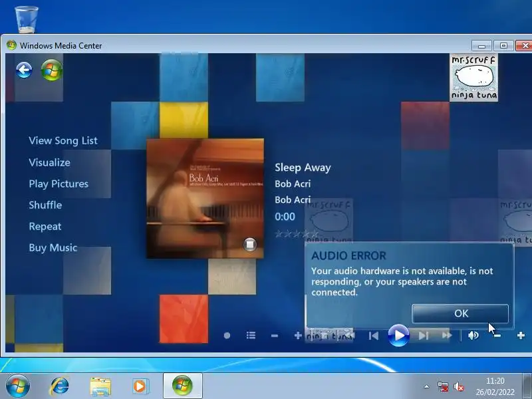Skip to the next track
This screenshot has height=399, width=532.
(424, 336)
